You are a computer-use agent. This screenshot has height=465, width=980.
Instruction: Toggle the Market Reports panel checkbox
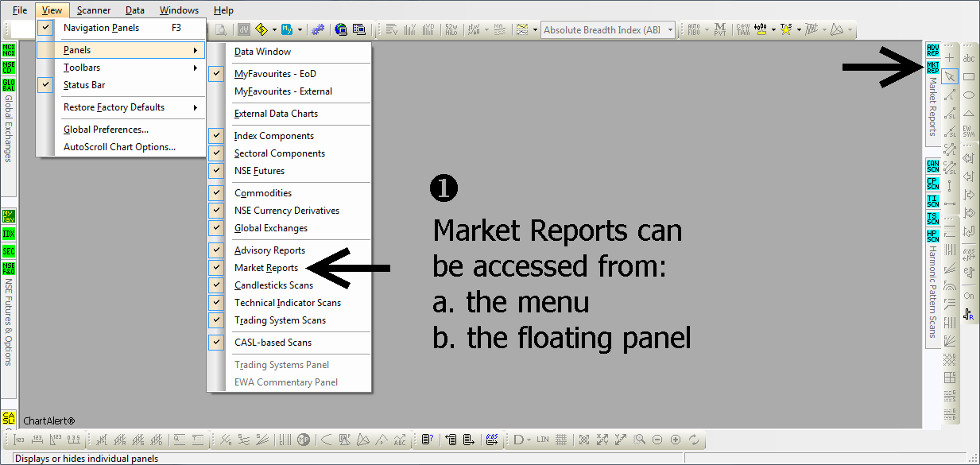tap(216, 268)
